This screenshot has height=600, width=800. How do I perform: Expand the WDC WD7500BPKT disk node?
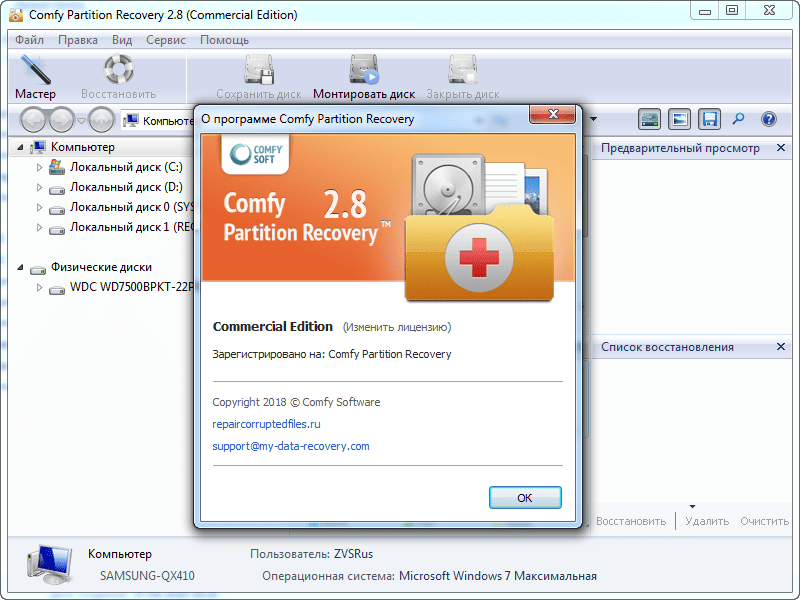39,287
